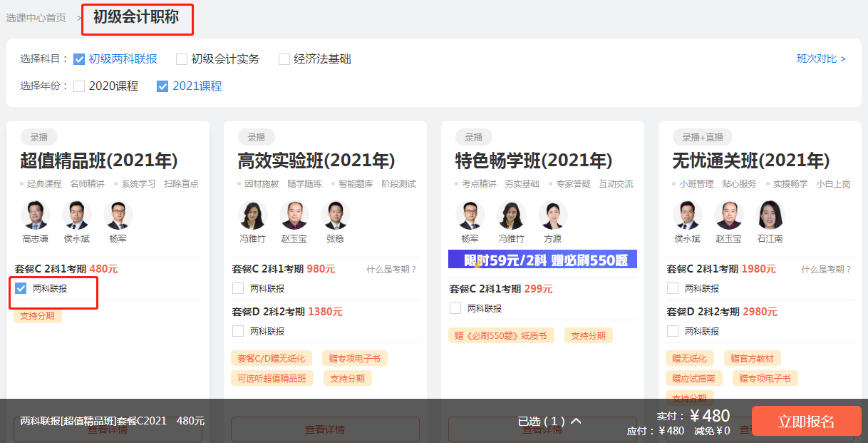Click teacher 石江南's avatar photo
The width and height of the screenshot is (868, 448).
click(770, 215)
